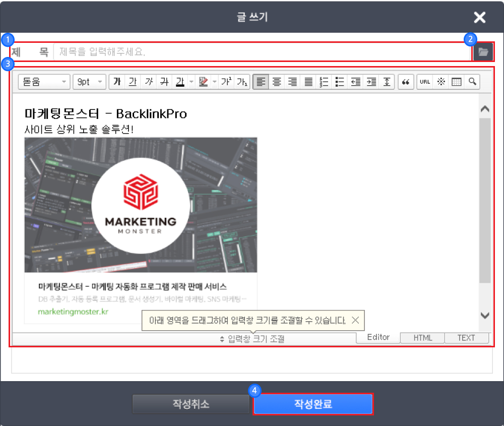The image size is (504, 426).
Task: Click the 제목 title input field
Action: pyautogui.click(x=262, y=51)
